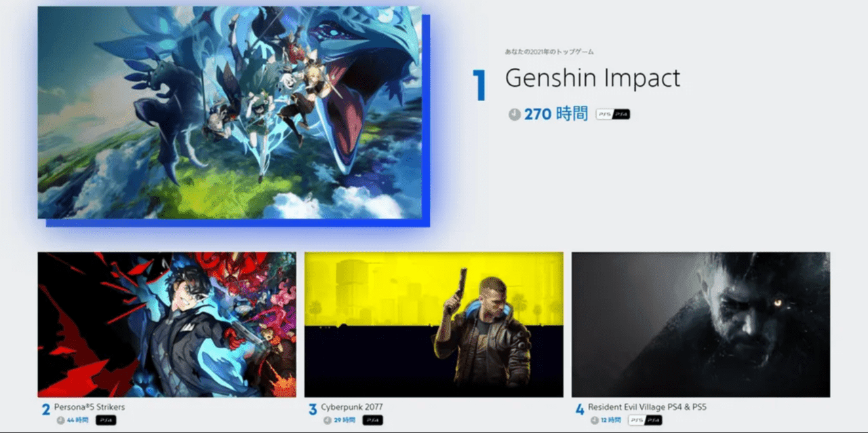The image size is (868, 433).
Task: Click the Resident Evil Village PS4 & PS5 title
Action: (647, 407)
